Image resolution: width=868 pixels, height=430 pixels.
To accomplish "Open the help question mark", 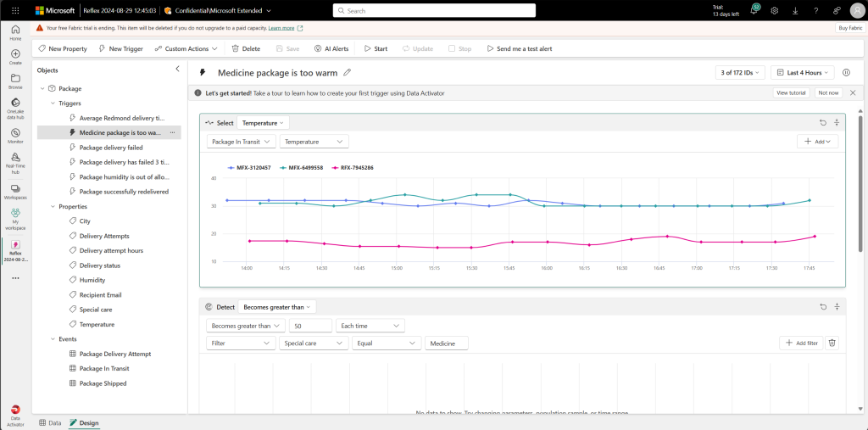I will pyautogui.click(x=816, y=10).
